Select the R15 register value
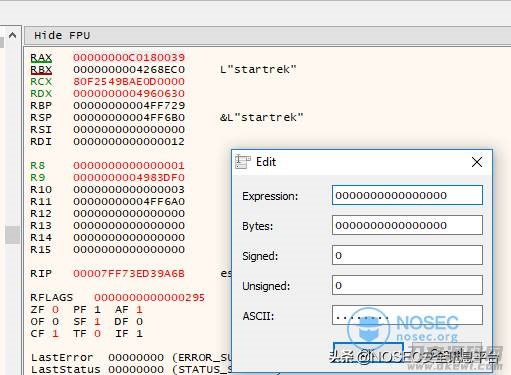Screen dimensions: 511x375 pos(129,249)
